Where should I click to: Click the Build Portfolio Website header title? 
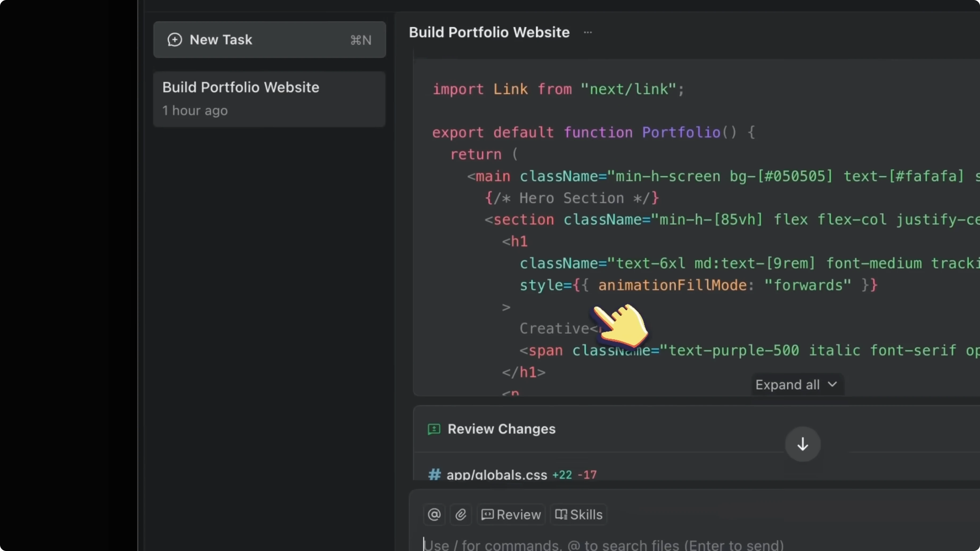pyautogui.click(x=489, y=32)
